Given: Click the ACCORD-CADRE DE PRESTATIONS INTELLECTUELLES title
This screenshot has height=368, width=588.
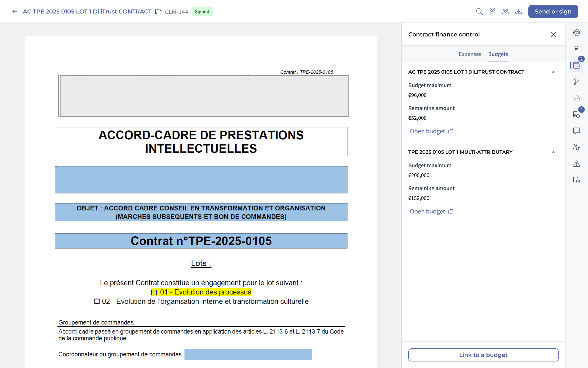Looking at the screenshot, I should pyautogui.click(x=201, y=141).
